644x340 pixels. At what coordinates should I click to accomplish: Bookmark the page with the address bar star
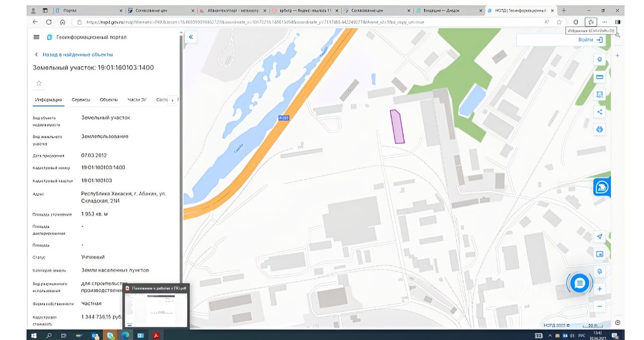tap(559, 22)
